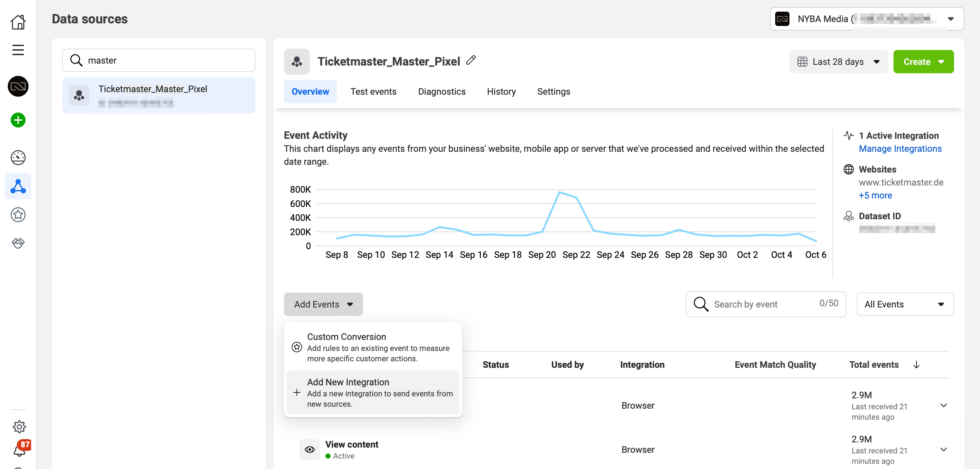Open the Data sources triangle icon
Viewport: 980px width, 469px height.
click(18, 186)
